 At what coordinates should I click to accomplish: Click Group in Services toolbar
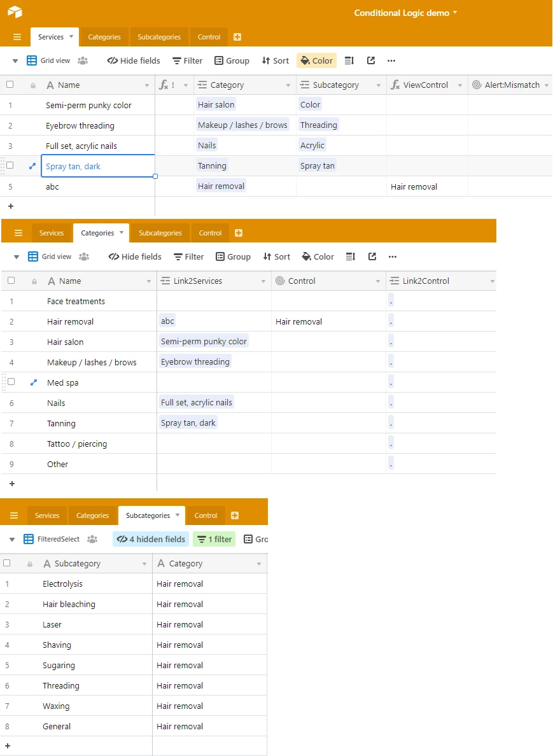232,60
